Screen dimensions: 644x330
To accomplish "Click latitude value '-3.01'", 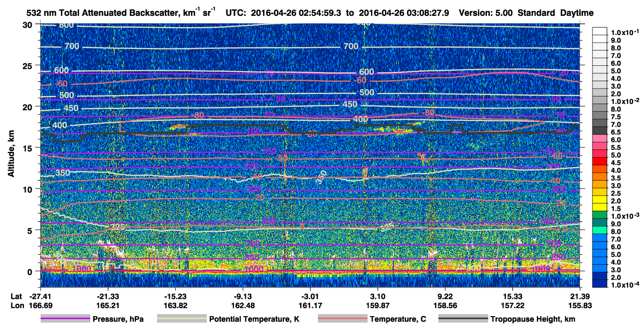I will (x=310, y=295).
